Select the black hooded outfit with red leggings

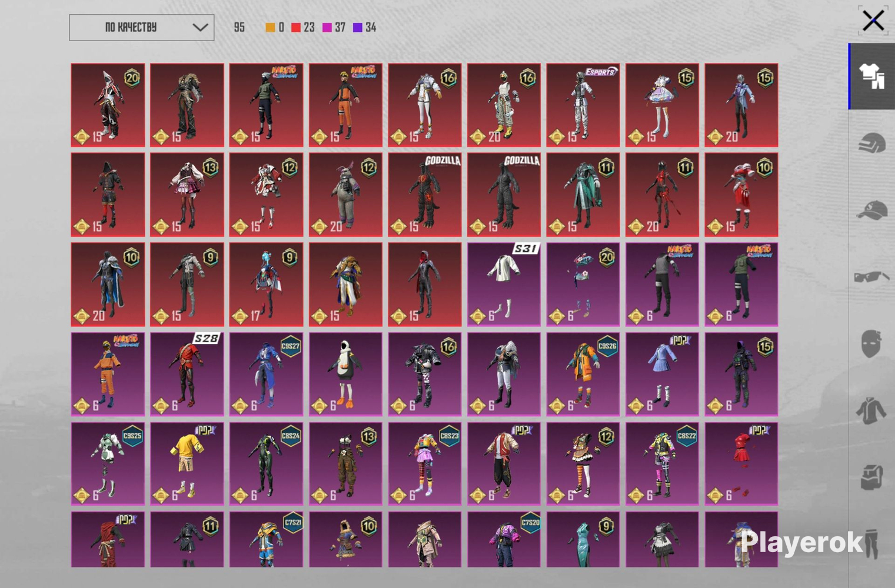108,195
